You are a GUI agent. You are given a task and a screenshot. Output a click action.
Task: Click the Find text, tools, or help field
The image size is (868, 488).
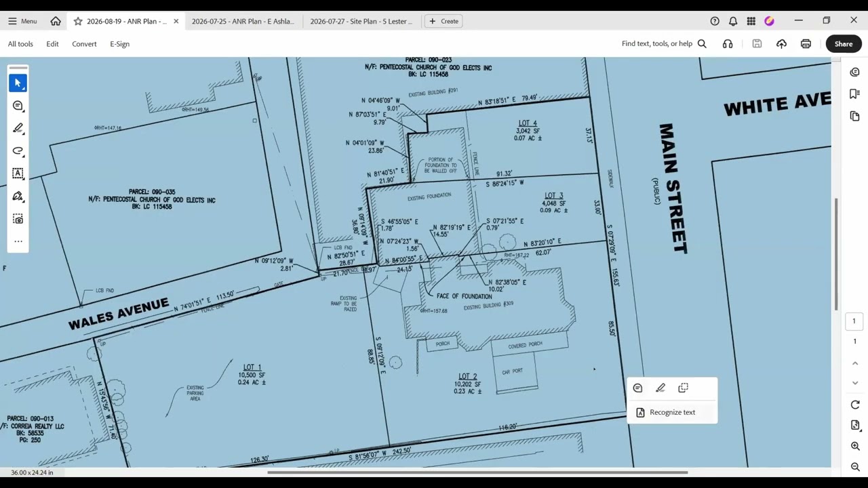pos(664,44)
